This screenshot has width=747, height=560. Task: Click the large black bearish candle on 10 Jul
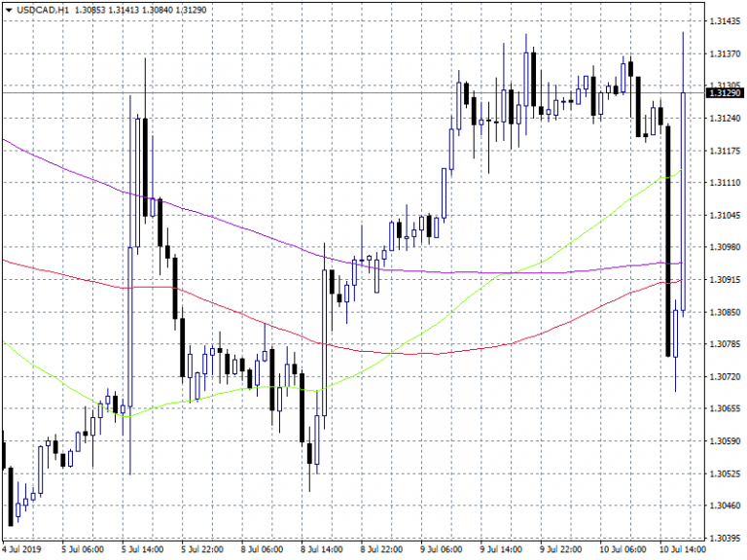pyautogui.click(x=668, y=243)
